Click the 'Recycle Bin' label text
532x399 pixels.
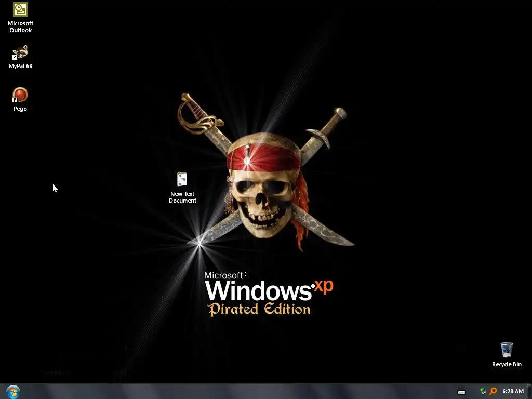[x=507, y=364]
